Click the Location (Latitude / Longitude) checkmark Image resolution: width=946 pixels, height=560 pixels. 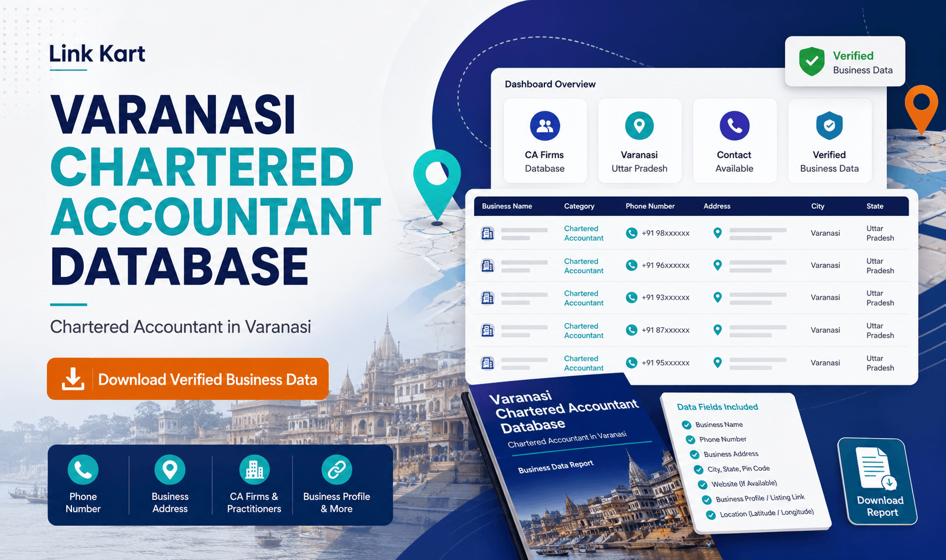click(x=711, y=515)
